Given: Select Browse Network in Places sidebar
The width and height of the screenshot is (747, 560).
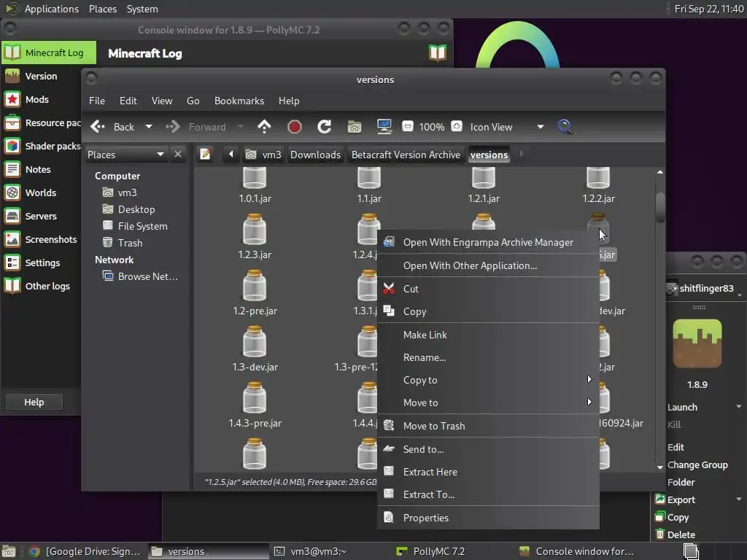Looking at the screenshot, I should 147,276.
